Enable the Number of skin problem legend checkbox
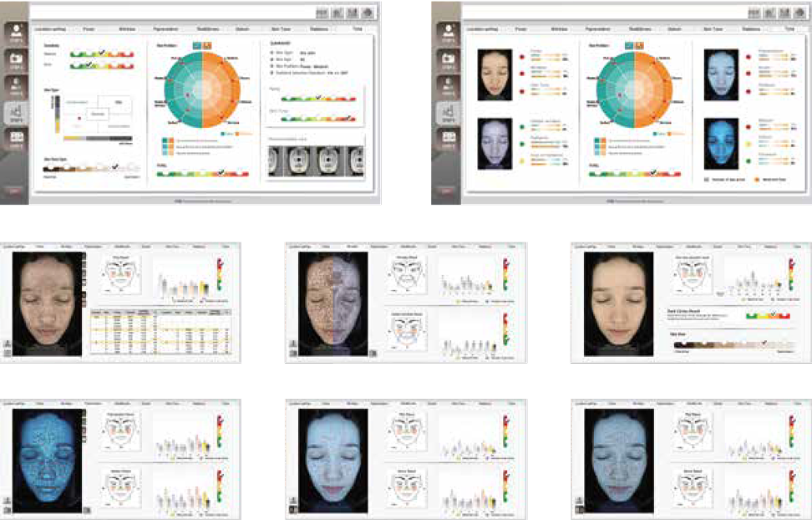The width and height of the screenshot is (812, 520). point(707,178)
